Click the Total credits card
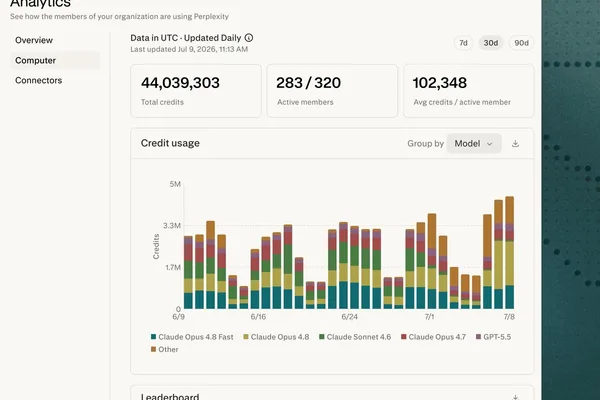The height and width of the screenshot is (400, 600). [196, 91]
